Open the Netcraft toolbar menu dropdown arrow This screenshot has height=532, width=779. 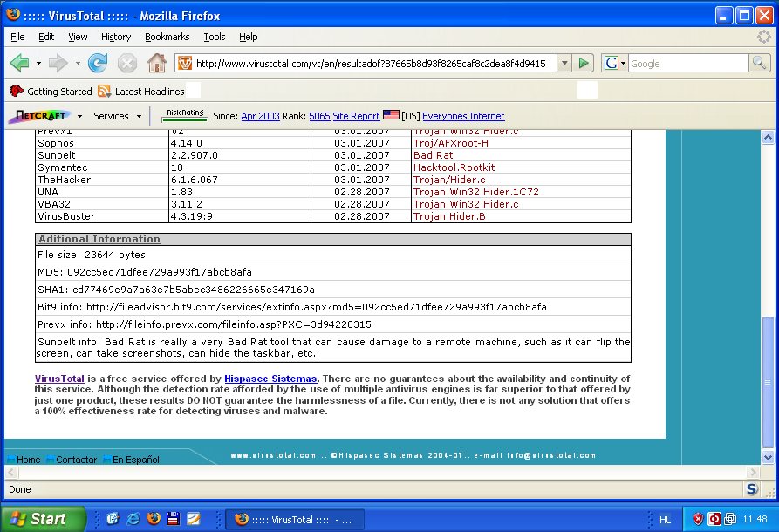79,116
